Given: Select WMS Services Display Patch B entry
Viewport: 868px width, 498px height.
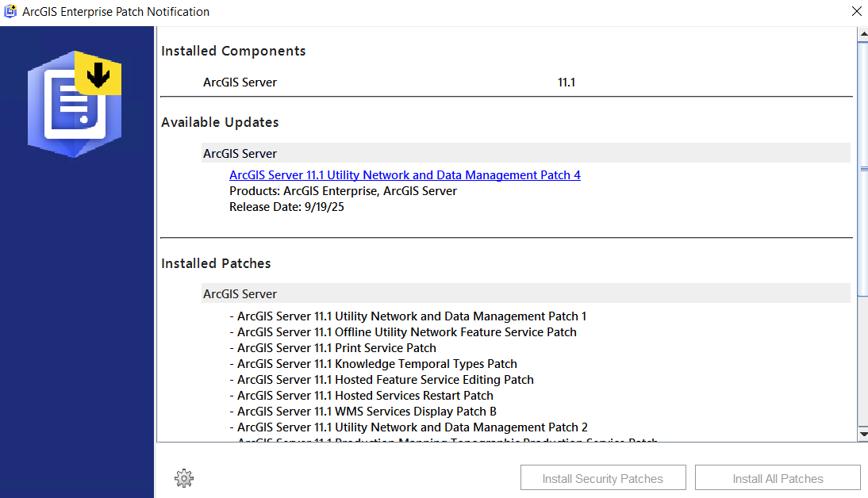Looking at the screenshot, I should 363,412.
